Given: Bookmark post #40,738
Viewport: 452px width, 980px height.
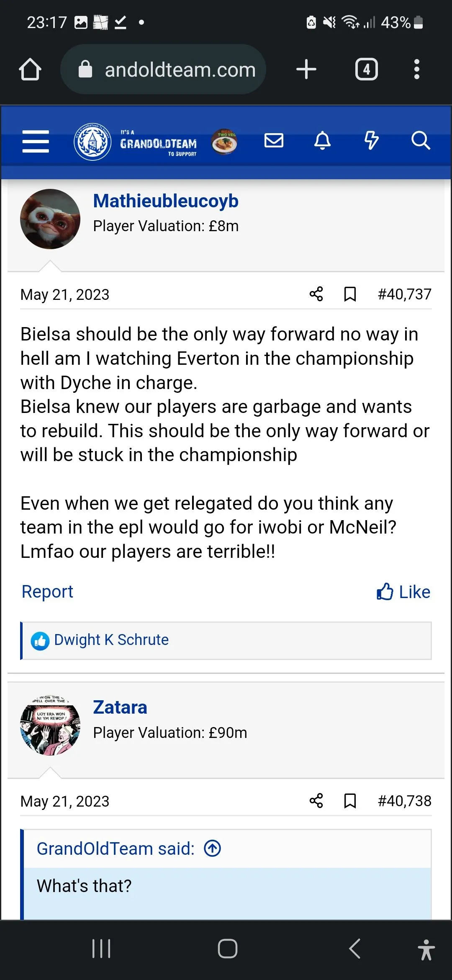Looking at the screenshot, I should pos(350,801).
